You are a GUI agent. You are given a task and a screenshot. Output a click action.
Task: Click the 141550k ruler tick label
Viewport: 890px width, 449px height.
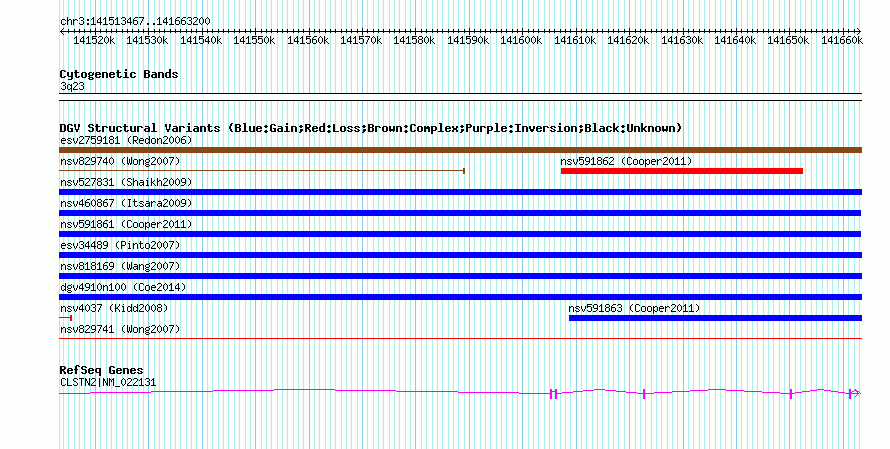(254, 40)
